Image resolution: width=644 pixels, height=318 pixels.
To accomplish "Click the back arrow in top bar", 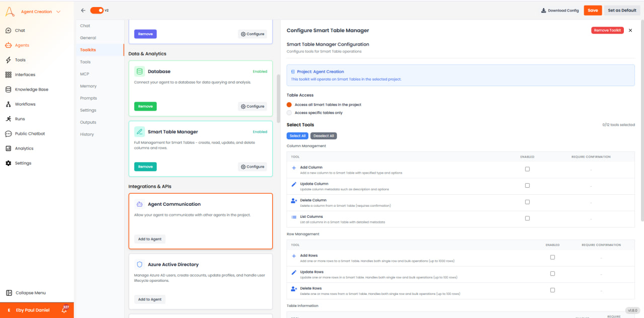I will pyautogui.click(x=83, y=10).
